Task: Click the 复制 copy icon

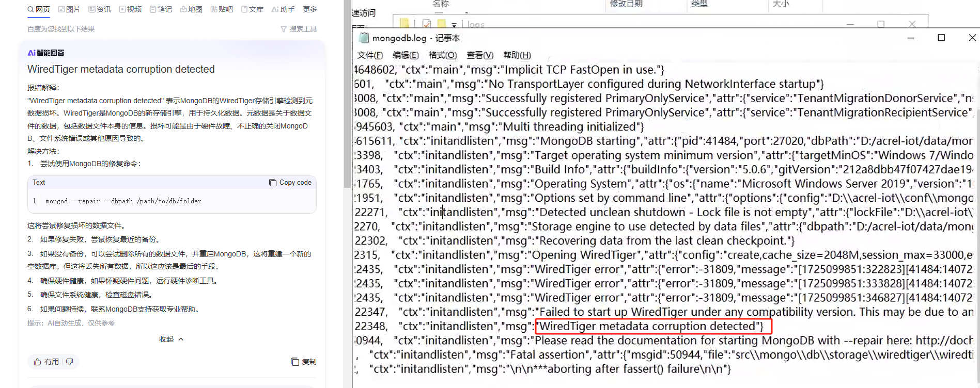Action: coord(304,362)
